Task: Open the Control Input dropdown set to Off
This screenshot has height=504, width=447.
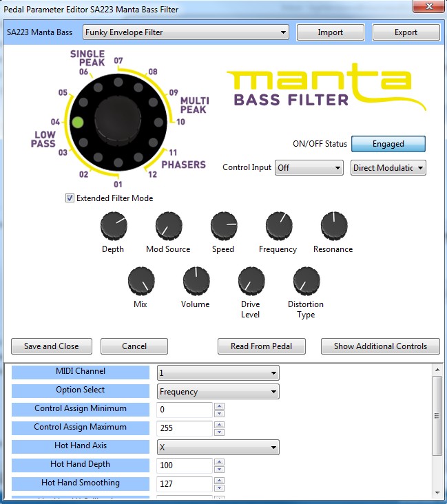Action: (x=309, y=167)
